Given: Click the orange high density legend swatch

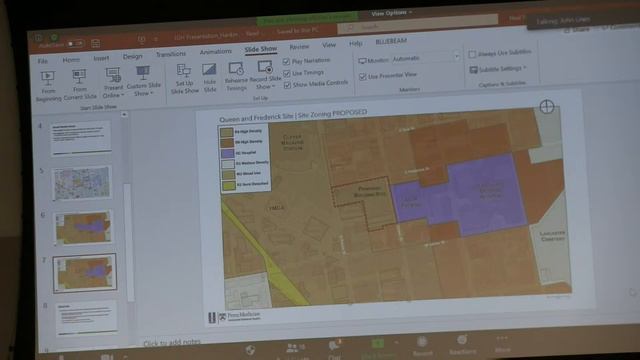Looking at the screenshot, I should coord(227,142).
